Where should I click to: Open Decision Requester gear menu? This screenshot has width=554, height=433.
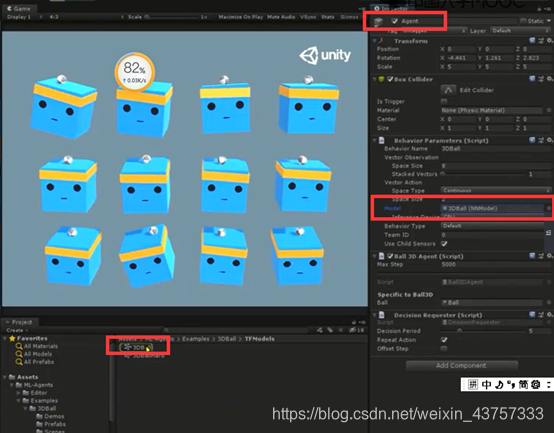pos(549,314)
